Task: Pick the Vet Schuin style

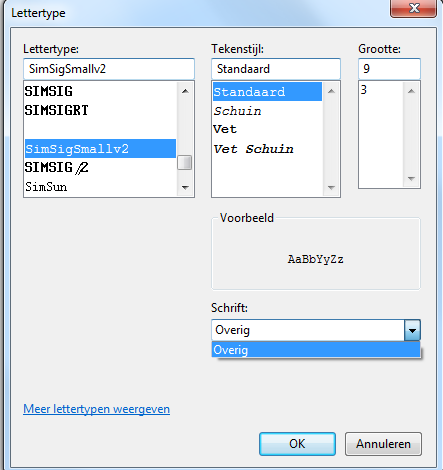Action: pos(253,149)
